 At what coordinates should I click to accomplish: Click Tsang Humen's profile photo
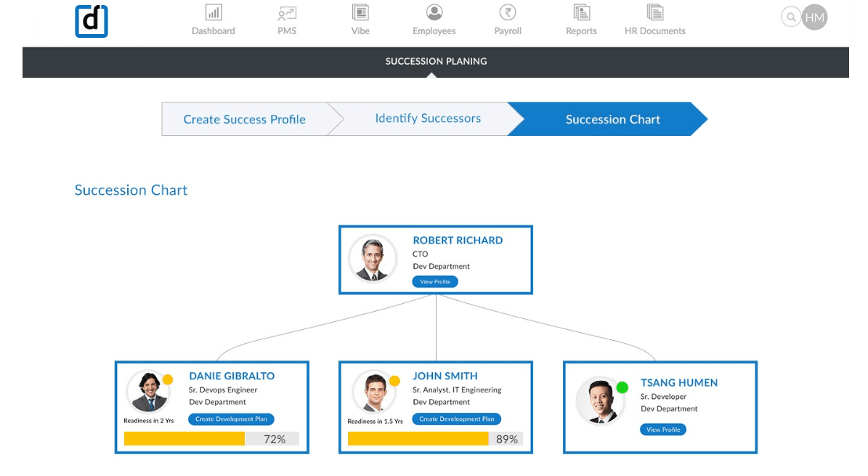click(600, 400)
